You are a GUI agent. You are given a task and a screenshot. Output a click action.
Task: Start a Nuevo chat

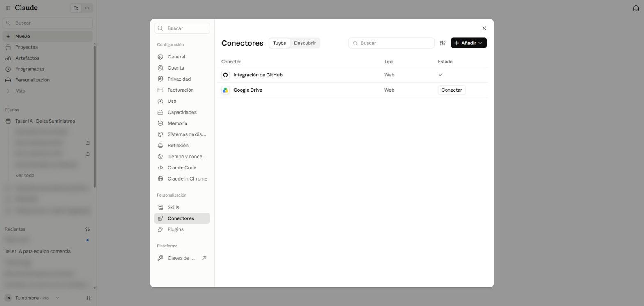click(x=48, y=36)
